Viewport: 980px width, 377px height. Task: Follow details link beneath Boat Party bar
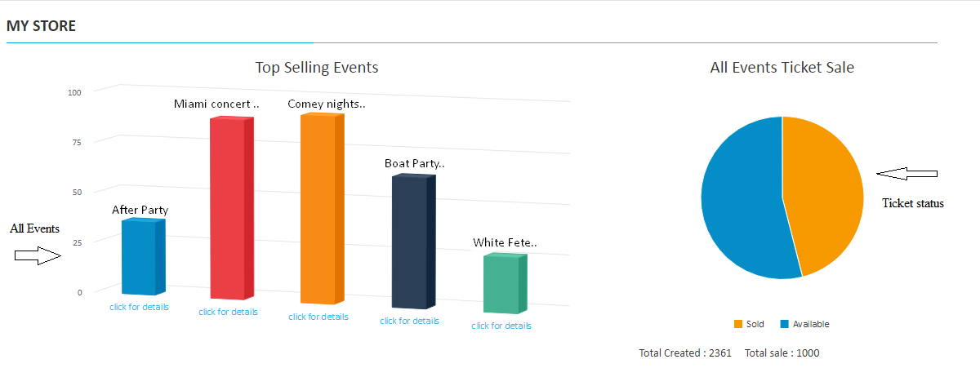(x=409, y=321)
